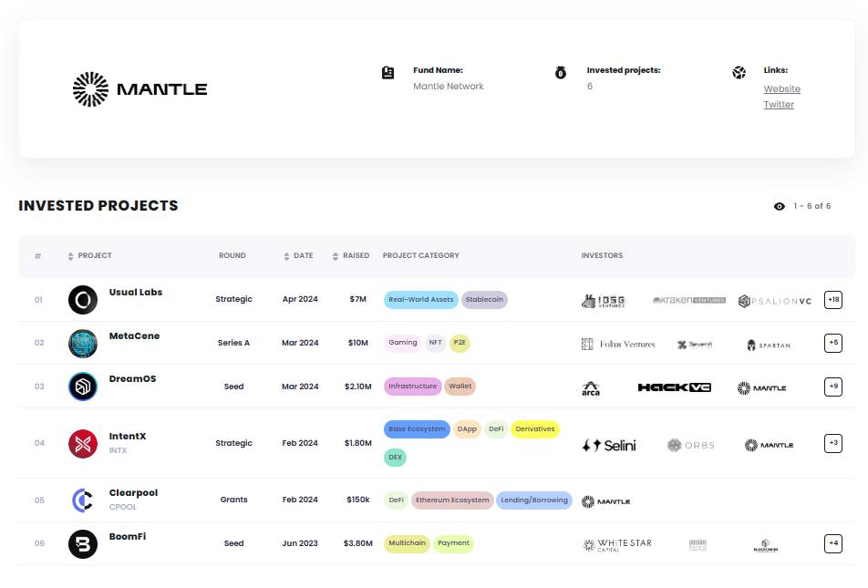The image size is (868, 588).
Task: Expand +18 more investors for Usual Labs
Action: coord(833,300)
